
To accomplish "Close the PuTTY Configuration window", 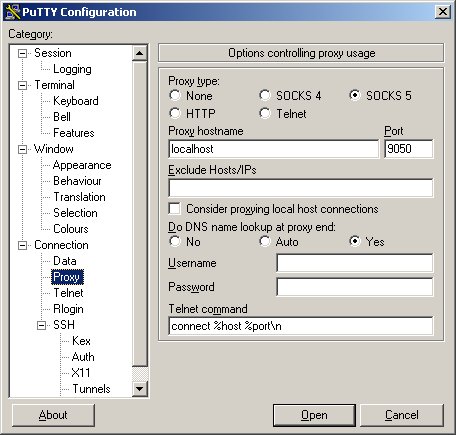I will point(443,12).
